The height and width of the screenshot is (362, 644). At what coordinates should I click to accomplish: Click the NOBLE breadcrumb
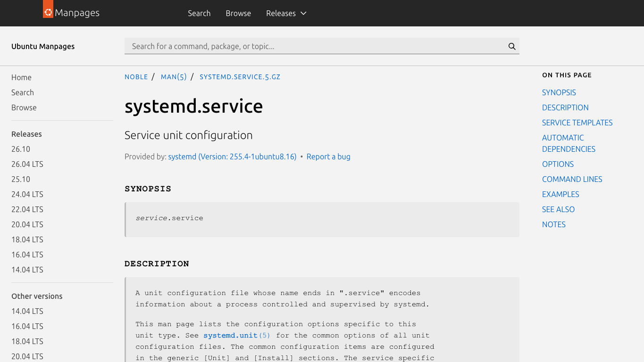(136, 77)
